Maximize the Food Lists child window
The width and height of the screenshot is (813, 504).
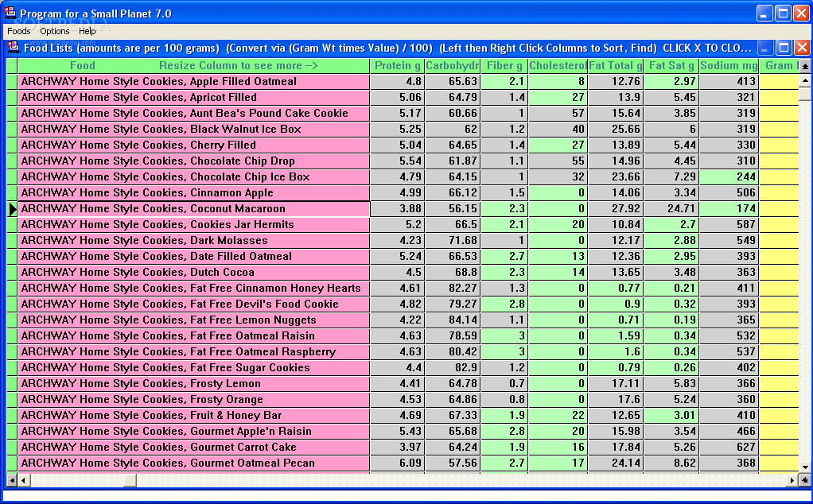[x=784, y=48]
